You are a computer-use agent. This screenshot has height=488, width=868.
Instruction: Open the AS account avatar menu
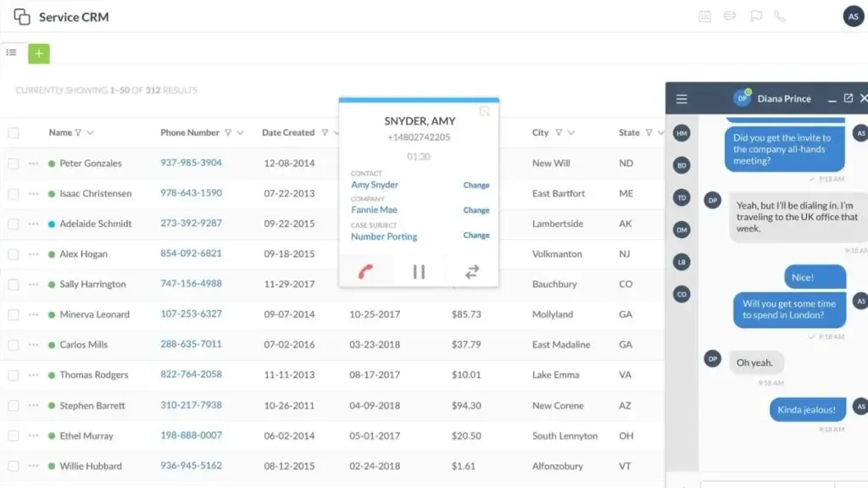[853, 16]
